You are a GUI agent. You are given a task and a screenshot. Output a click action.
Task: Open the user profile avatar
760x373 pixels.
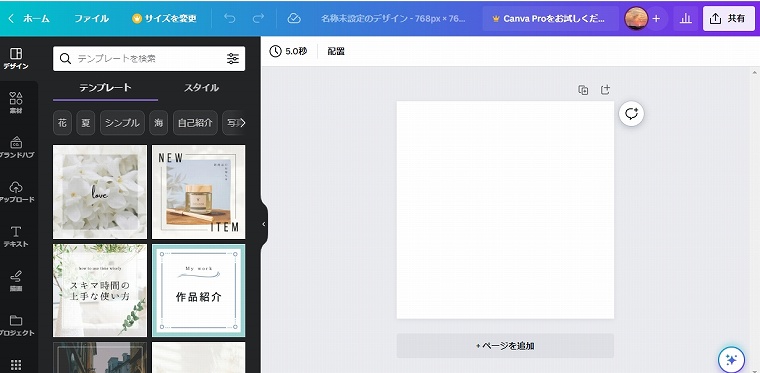636,18
